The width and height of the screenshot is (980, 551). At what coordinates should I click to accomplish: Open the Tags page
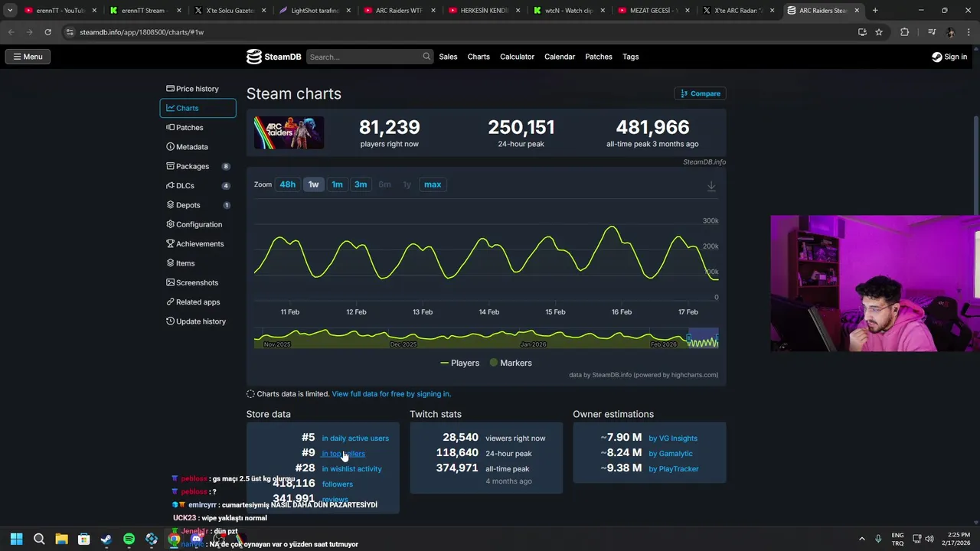coord(630,57)
